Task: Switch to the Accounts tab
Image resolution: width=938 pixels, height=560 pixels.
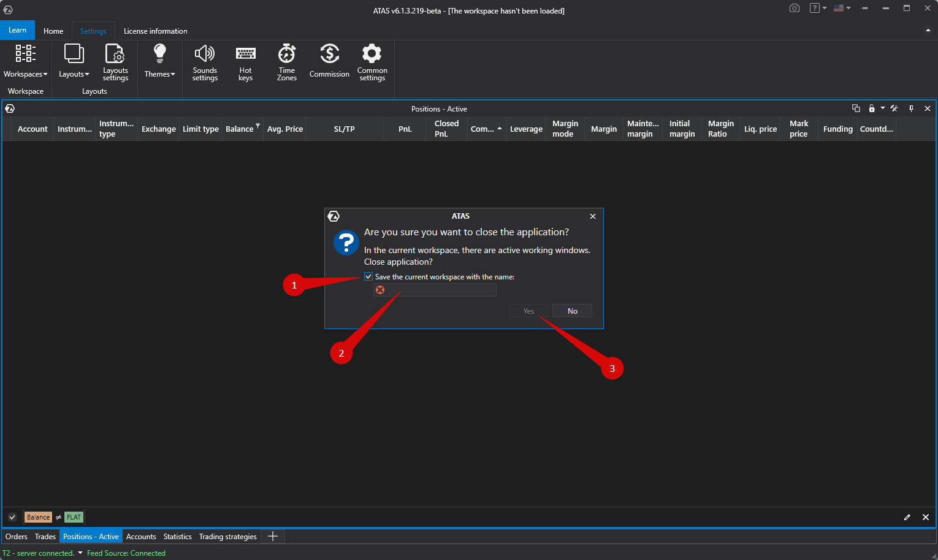Action: click(141, 536)
